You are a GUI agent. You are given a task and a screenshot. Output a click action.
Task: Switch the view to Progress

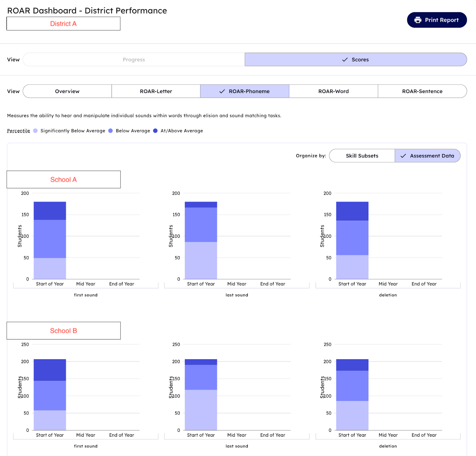(x=134, y=60)
